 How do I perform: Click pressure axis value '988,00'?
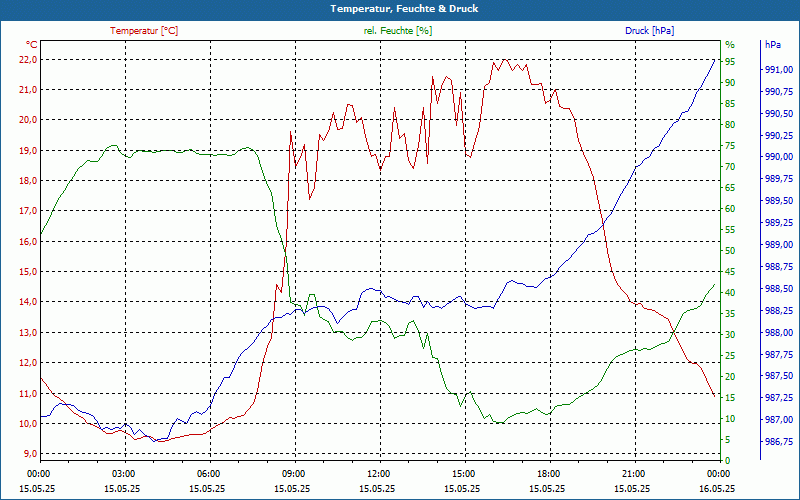(779, 332)
